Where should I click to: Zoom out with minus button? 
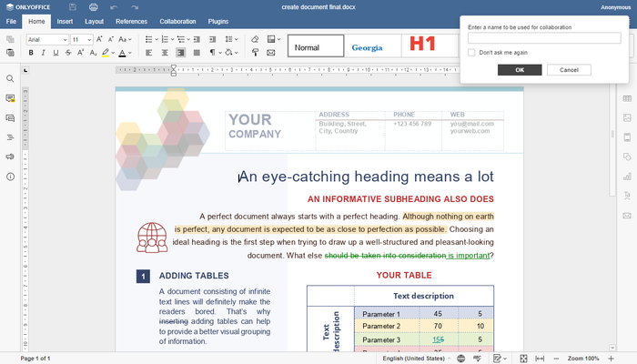pos(556,359)
